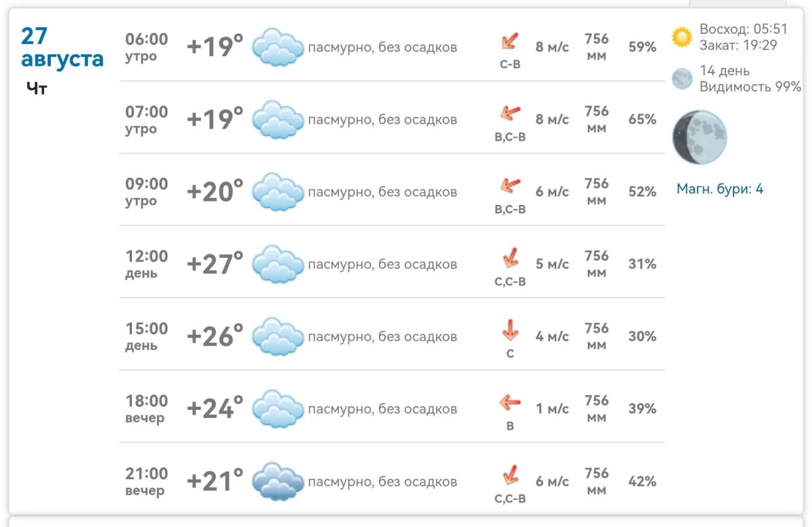Open the Магн. бури: 4 link
This screenshot has height=527, width=812.
(720, 189)
